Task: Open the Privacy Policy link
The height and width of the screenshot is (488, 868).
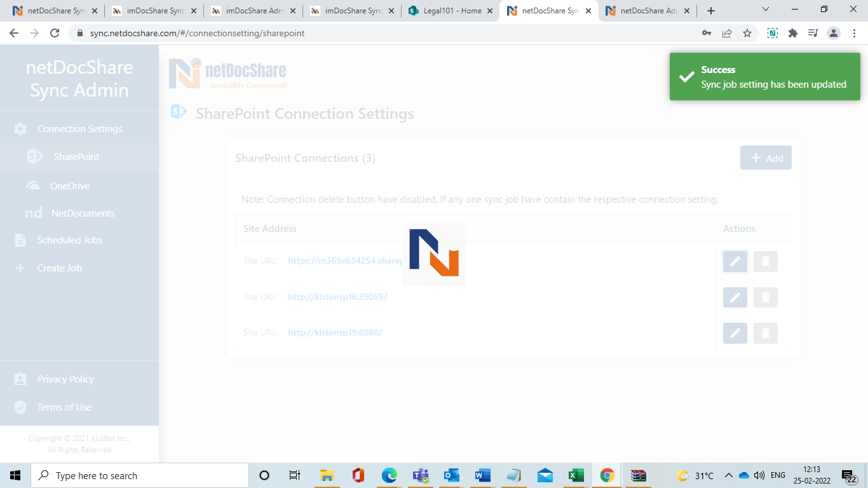Action: point(65,379)
